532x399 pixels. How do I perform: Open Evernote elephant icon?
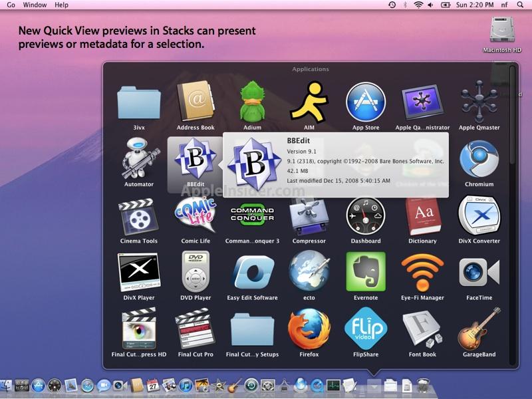point(366,271)
